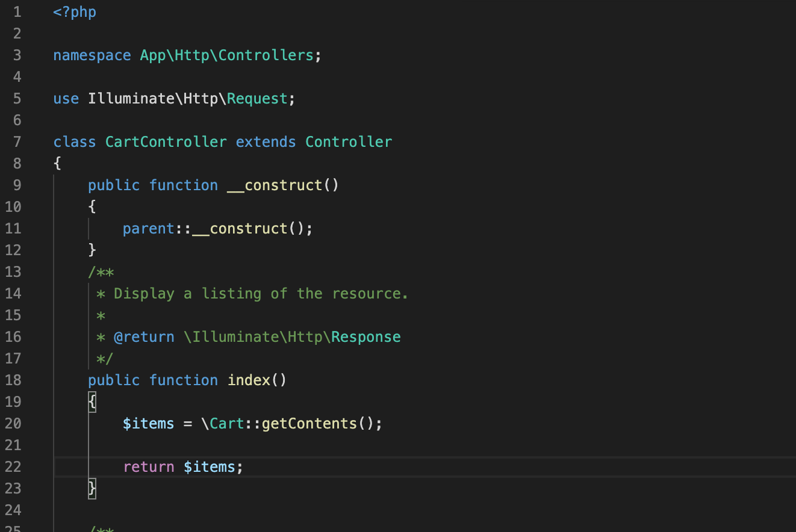Click Response in the docblock return type
796x532 pixels.
(x=366, y=337)
